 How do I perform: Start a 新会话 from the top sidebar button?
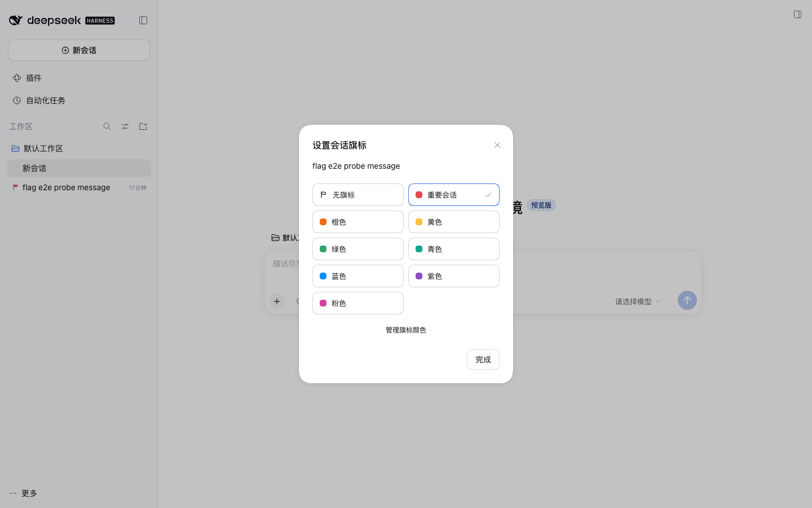pos(79,50)
